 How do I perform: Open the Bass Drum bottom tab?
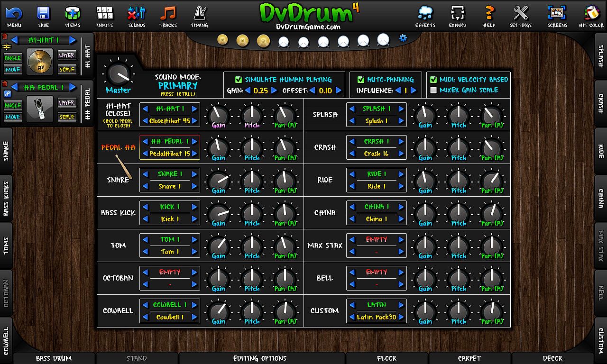tap(54, 359)
